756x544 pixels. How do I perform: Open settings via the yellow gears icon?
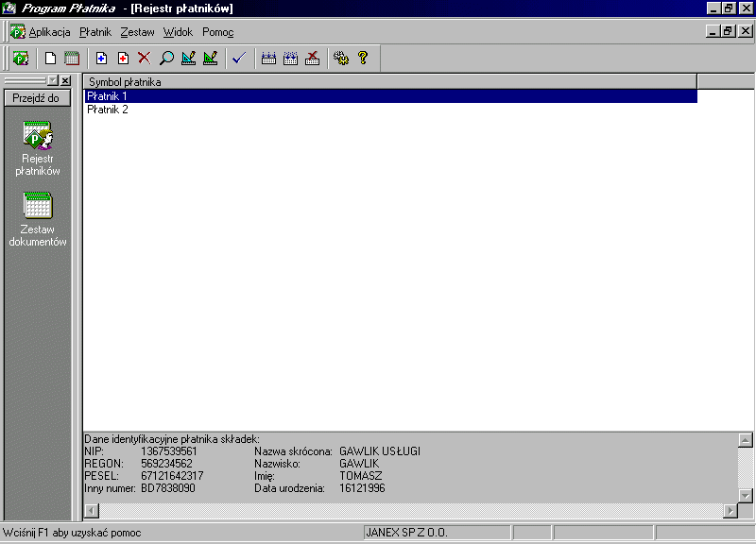click(x=341, y=59)
